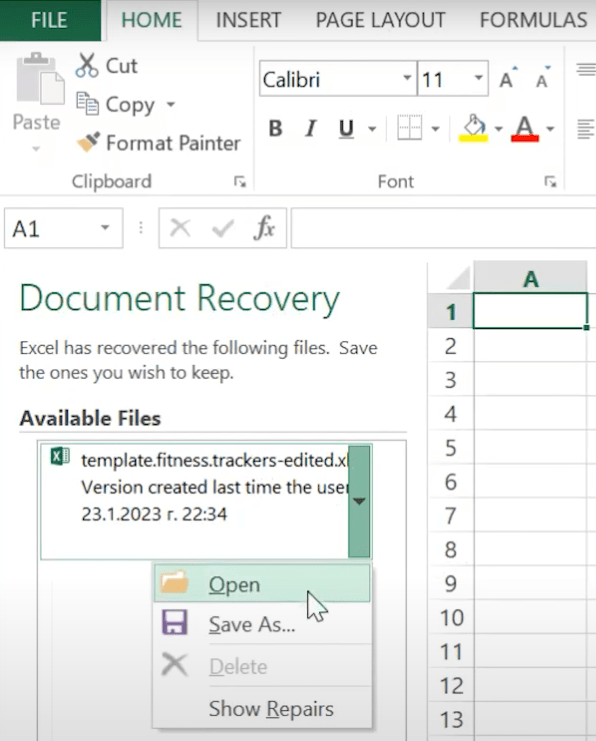
Task: Click into the Name Box showing A1
Action: (51, 229)
